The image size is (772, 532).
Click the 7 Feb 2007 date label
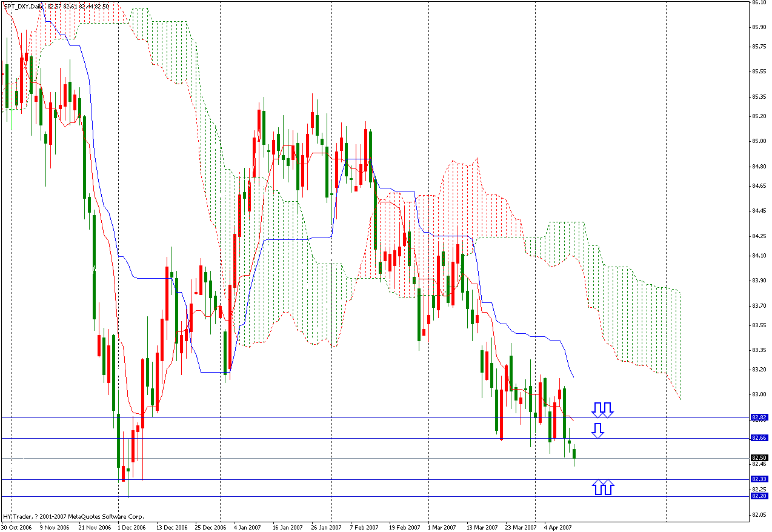(365, 527)
